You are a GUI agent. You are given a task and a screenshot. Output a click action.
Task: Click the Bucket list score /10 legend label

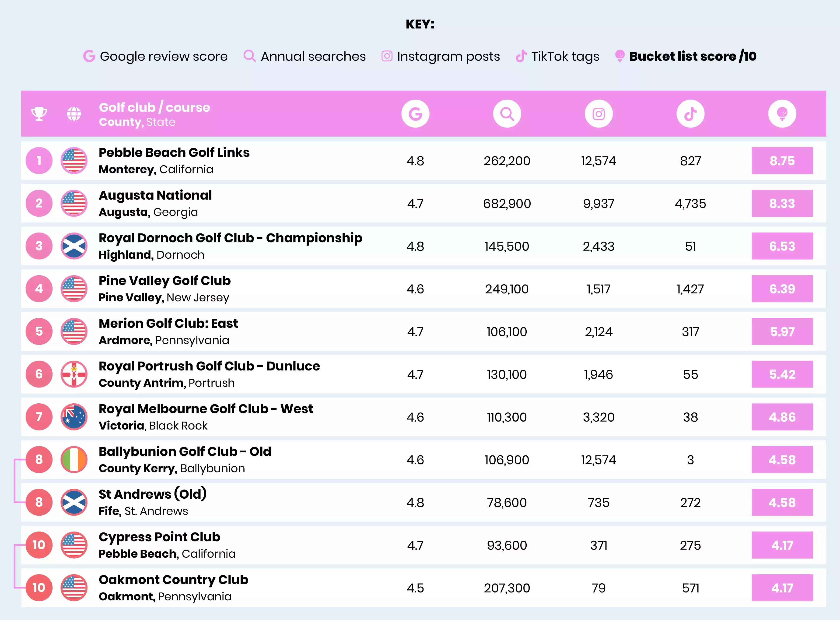click(x=693, y=56)
